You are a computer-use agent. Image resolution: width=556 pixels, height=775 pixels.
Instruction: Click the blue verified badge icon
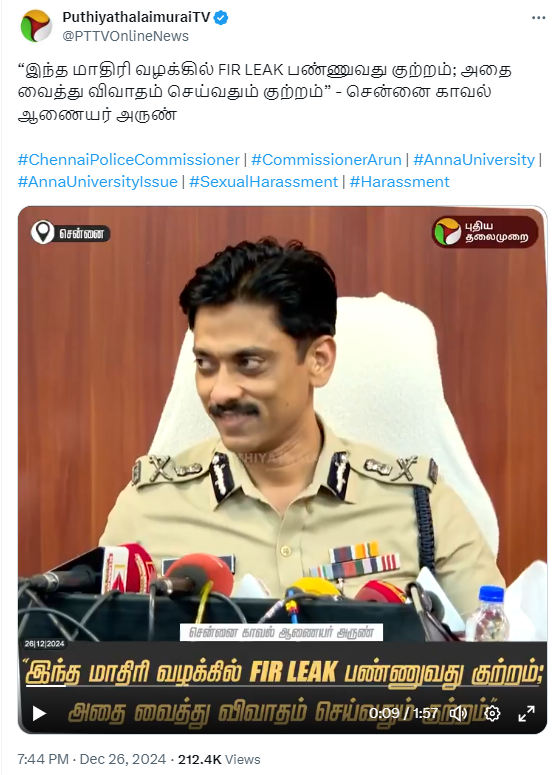tap(220, 18)
